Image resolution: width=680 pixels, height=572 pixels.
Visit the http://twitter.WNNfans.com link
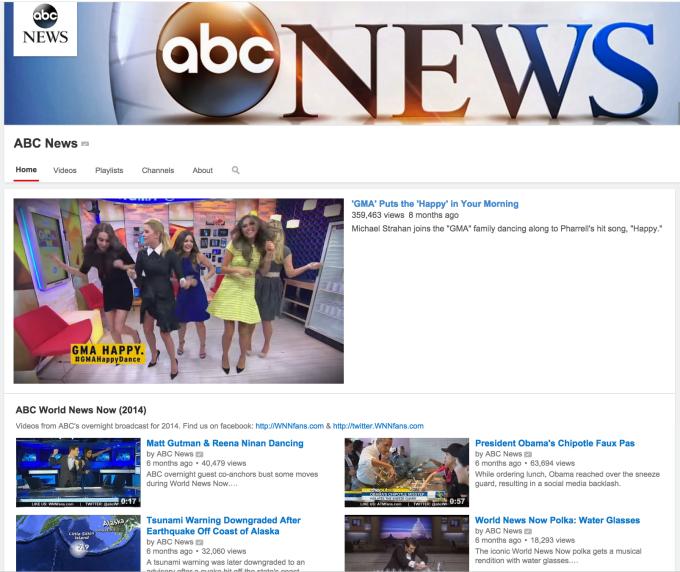[378, 426]
